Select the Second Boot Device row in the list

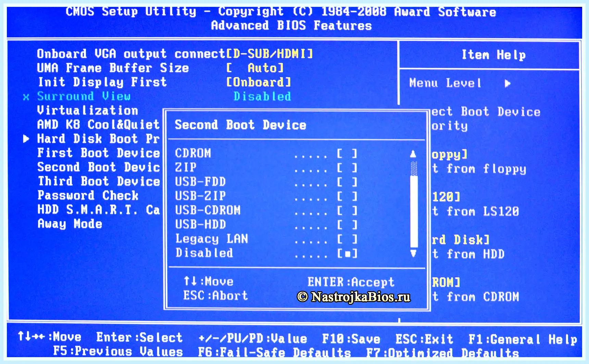[x=98, y=167]
